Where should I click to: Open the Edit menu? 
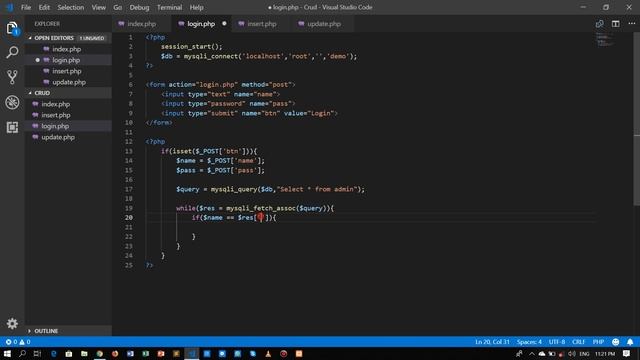(x=44, y=7)
